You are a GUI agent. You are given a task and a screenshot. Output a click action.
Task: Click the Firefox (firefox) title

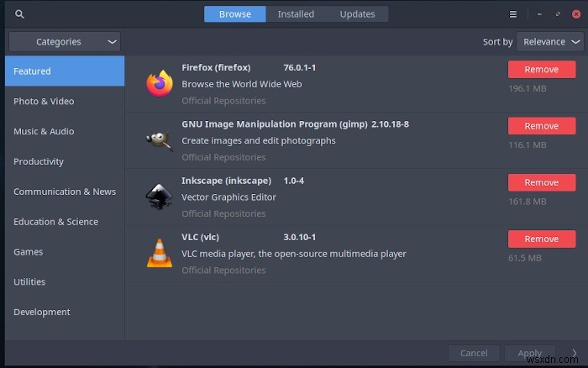(x=216, y=67)
